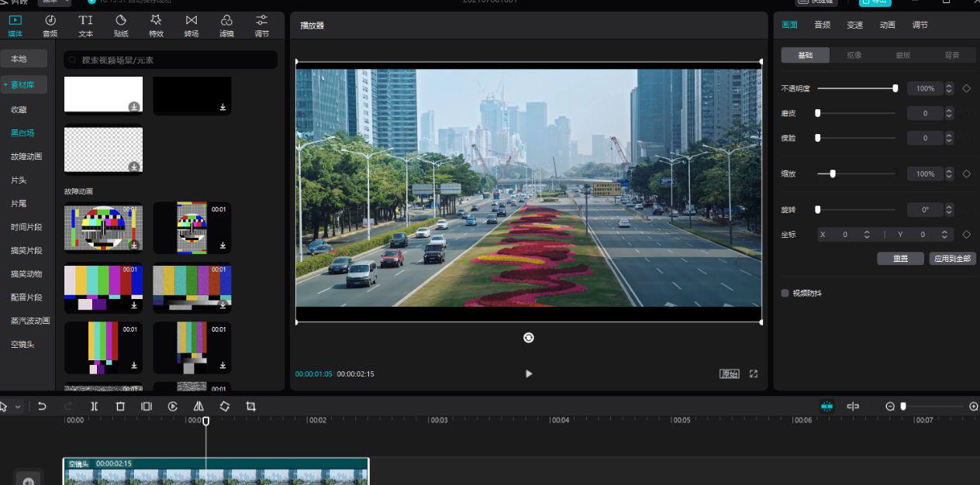The image size is (980, 485).
Task: Open the 贴纸 stickers panel
Action: (x=121, y=26)
